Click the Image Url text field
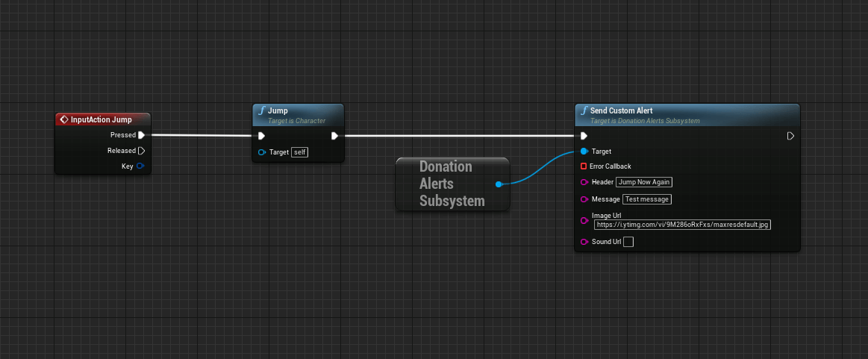This screenshot has height=359, width=868. [x=683, y=225]
